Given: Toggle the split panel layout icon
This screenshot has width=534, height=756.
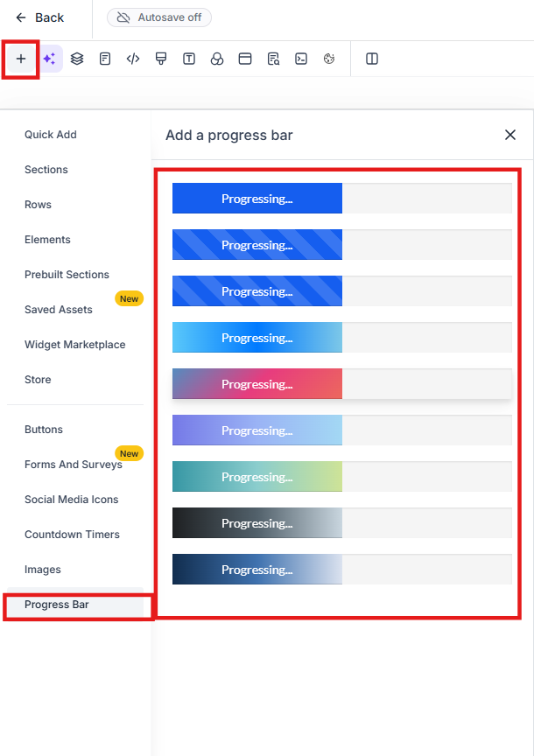Looking at the screenshot, I should [x=372, y=59].
